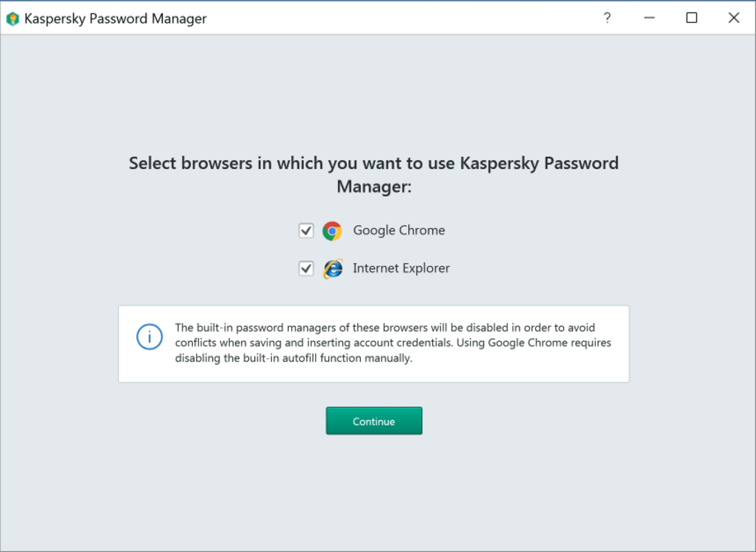
Task: Click the "Kaspersky Password Manager" window title text
Action: pyautogui.click(x=116, y=19)
